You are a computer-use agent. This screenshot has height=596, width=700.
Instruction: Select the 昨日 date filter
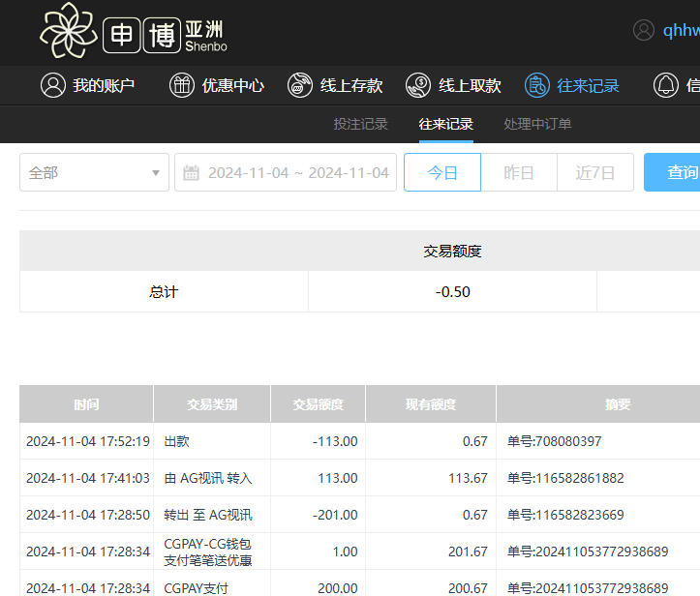click(x=519, y=172)
